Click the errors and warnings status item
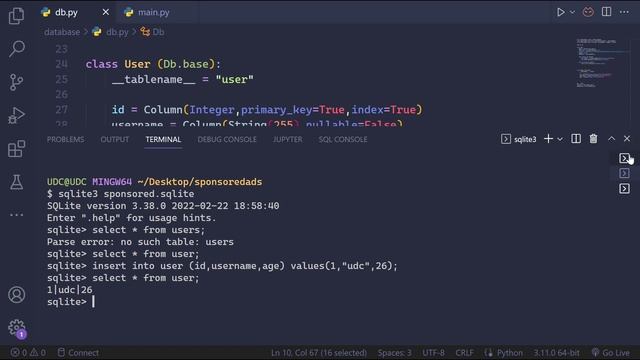 28,352
